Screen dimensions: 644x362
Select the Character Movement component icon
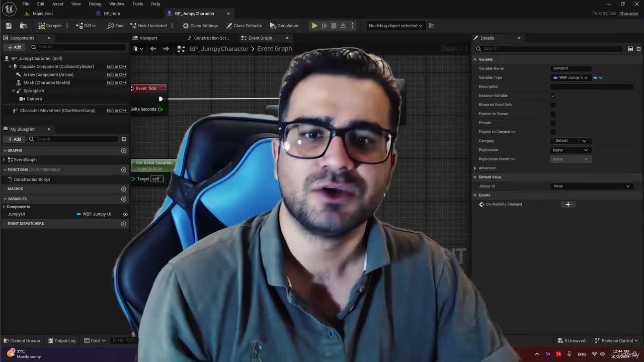[15, 111]
